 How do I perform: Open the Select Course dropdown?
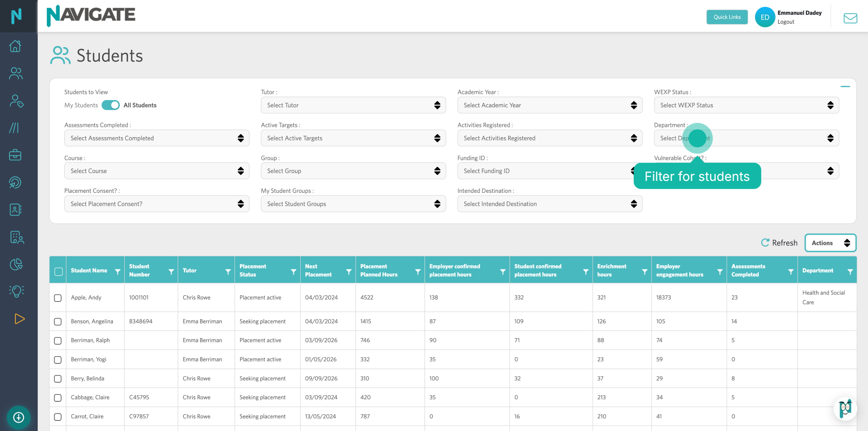(x=157, y=171)
